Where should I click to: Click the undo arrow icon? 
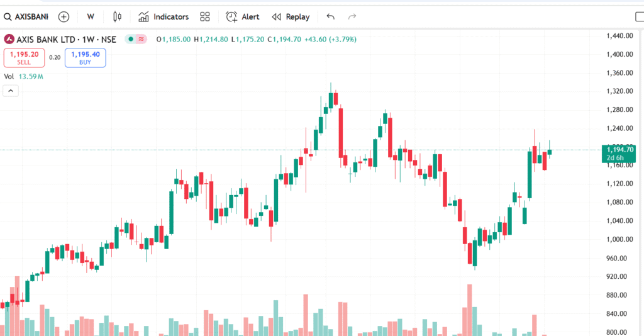(331, 17)
